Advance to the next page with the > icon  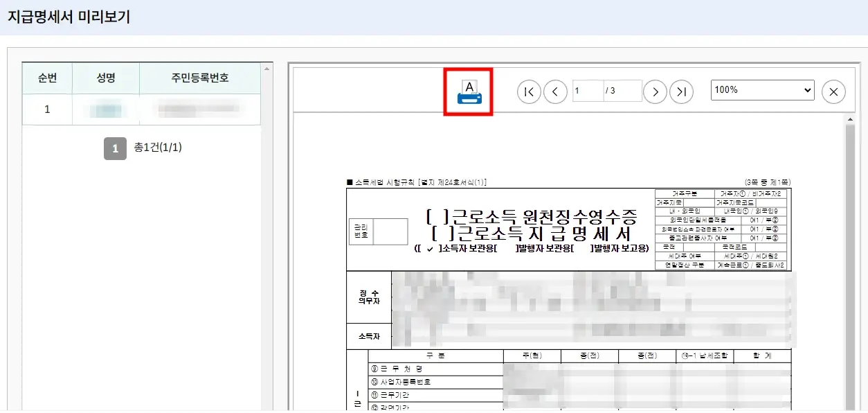point(654,91)
